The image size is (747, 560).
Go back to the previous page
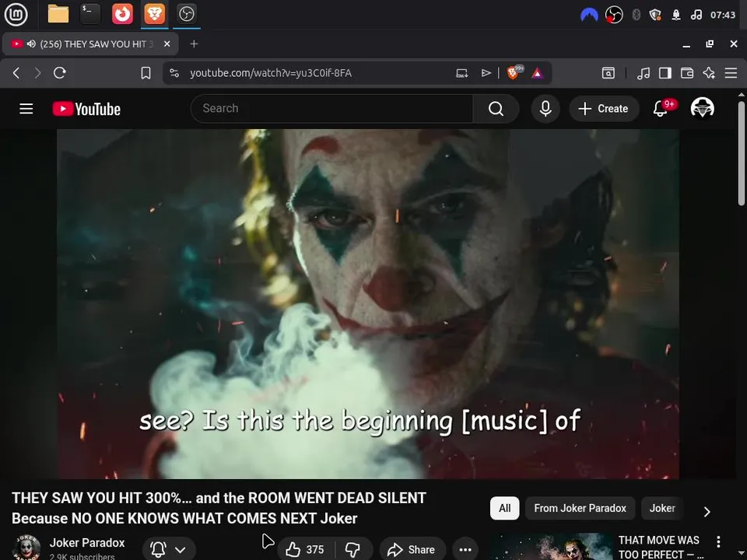coord(16,73)
